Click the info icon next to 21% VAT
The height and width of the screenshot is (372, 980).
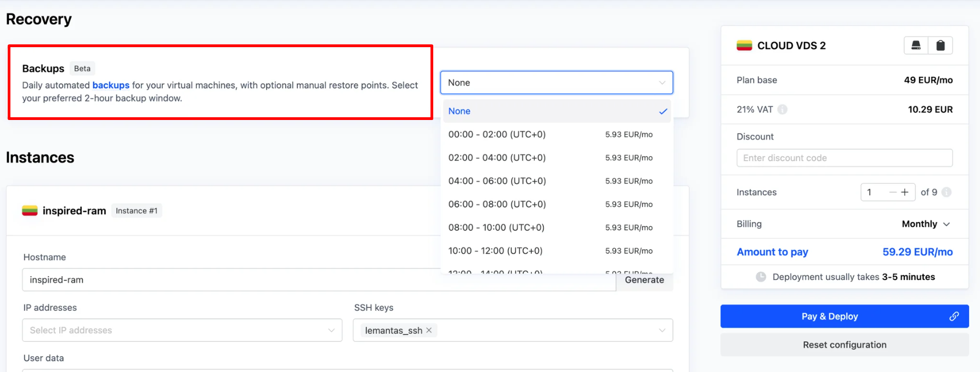click(783, 110)
